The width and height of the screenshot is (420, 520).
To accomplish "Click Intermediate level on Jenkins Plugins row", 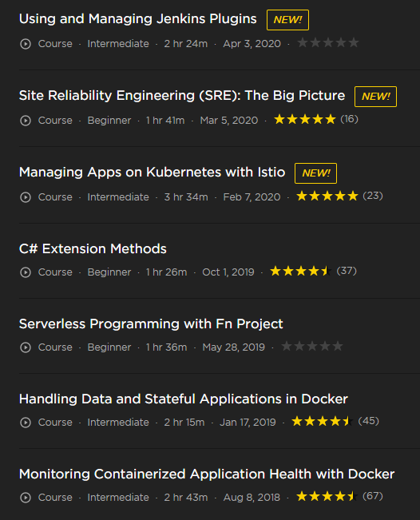I will click(118, 44).
